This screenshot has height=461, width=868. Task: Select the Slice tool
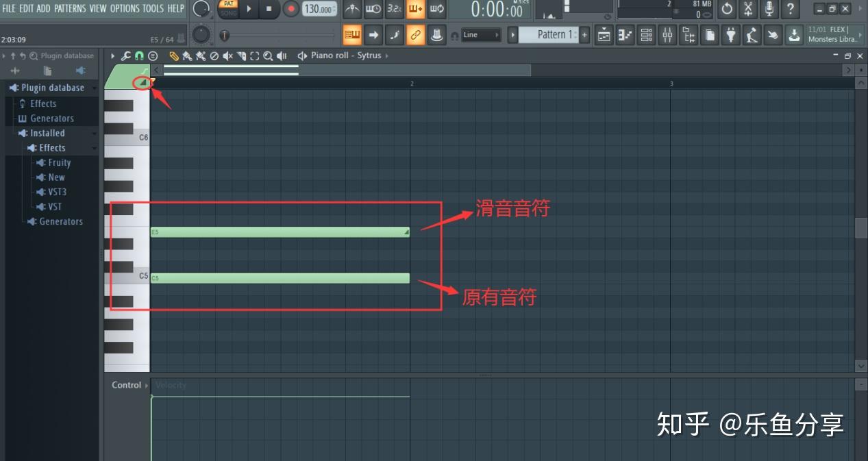pyautogui.click(x=241, y=55)
